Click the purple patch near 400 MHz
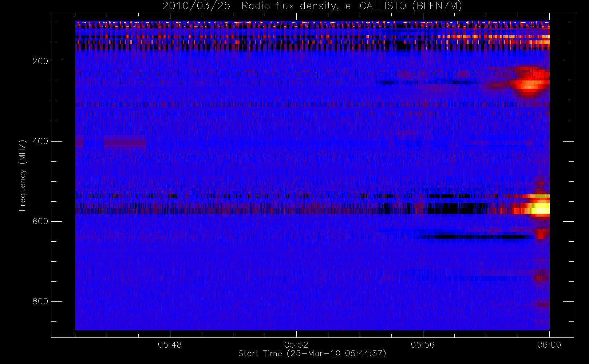 click(125, 141)
